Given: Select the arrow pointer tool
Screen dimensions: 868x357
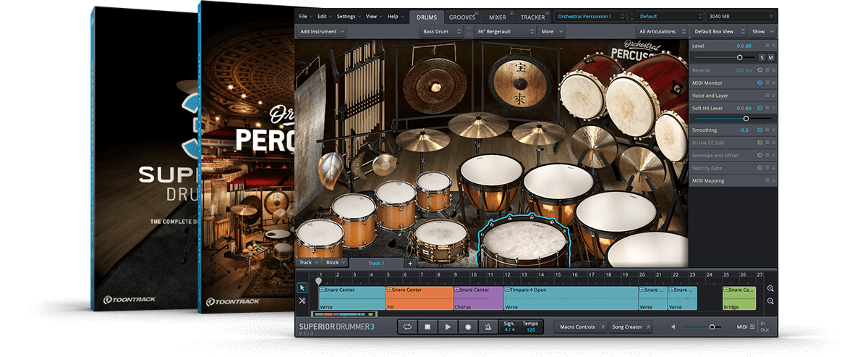Looking at the screenshot, I should (302, 288).
